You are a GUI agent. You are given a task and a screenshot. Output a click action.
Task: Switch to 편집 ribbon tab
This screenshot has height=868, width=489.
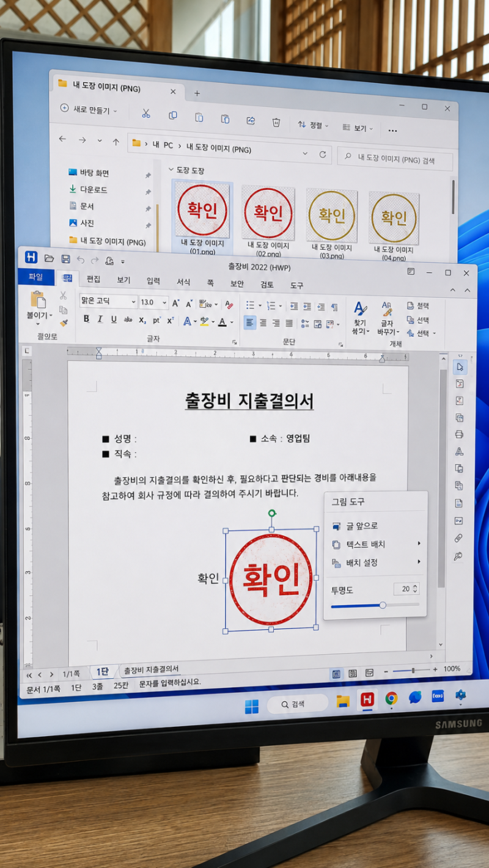pyautogui.click(x=94, y=279)
